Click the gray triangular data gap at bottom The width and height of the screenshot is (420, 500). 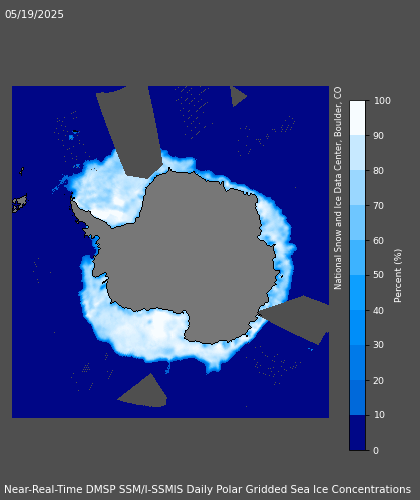[144, 392]
